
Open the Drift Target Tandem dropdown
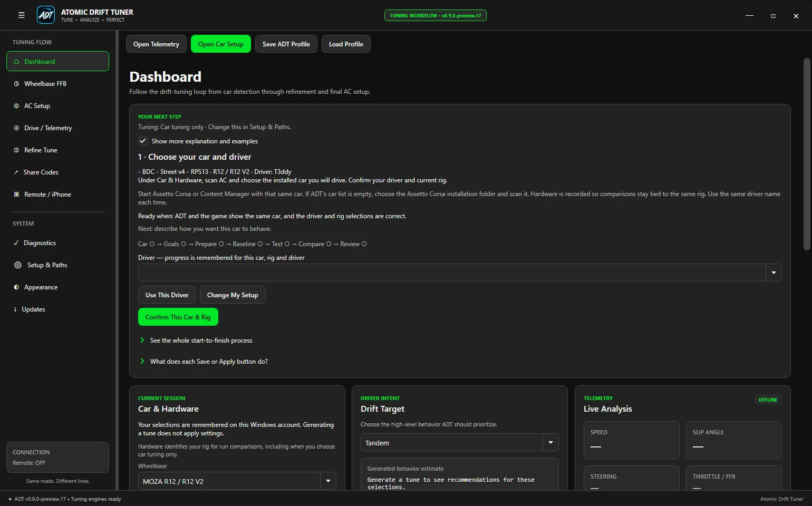[459, 443]
